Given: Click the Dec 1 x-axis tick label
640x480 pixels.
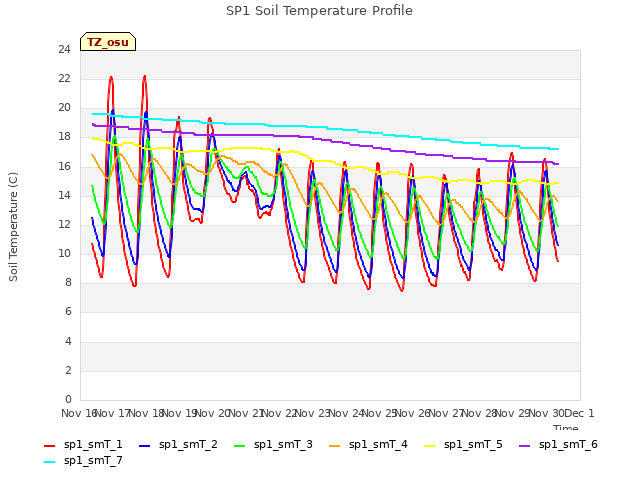Looking at the screenshot, I should point(579,413).
